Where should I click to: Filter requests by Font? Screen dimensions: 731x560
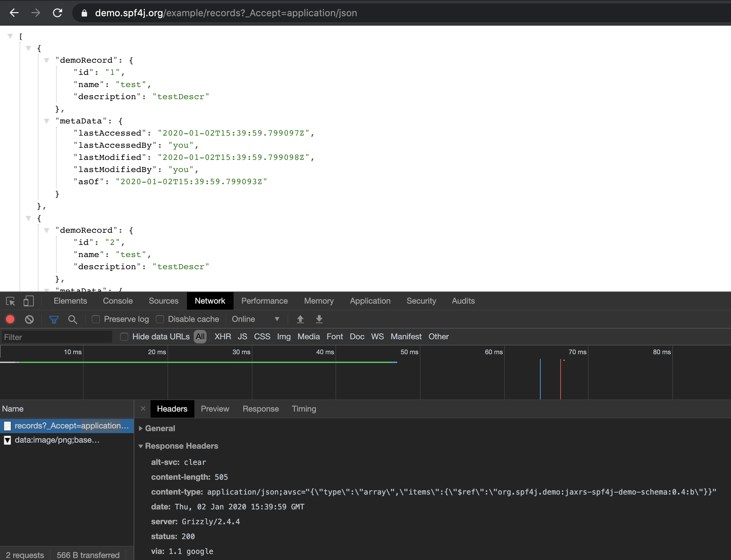335,337
